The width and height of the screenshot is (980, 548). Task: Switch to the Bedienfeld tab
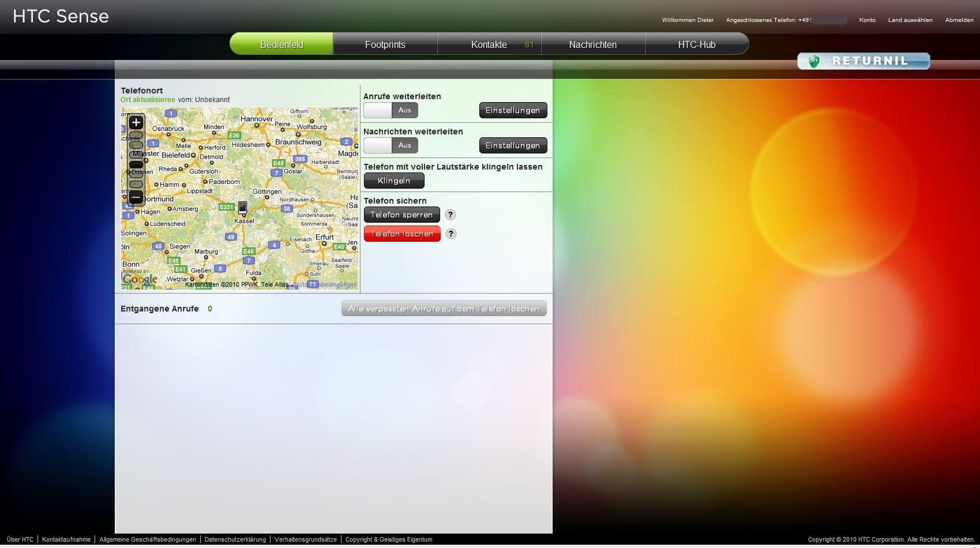pyautogui.click(x=281, y=44)
